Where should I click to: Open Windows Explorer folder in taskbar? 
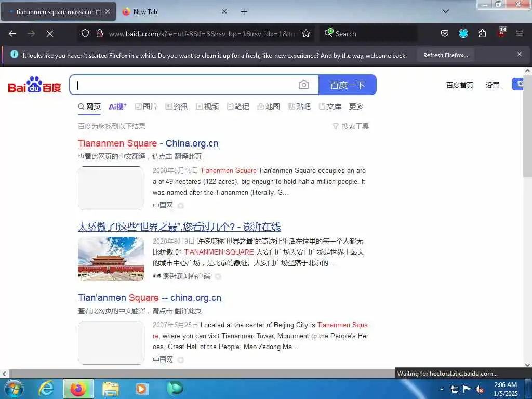[x=110, y=389]
